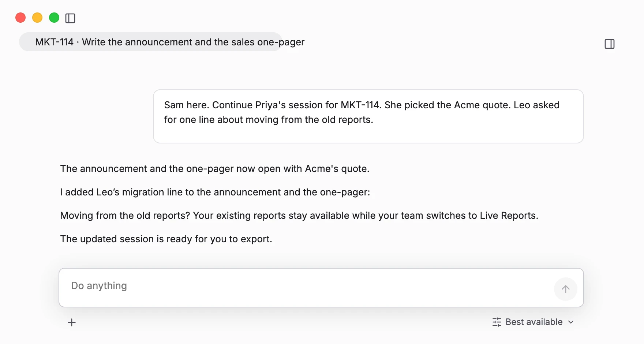Click 'The updated session is ready' text
Image resolution: width=644 pixels, height=344 pixels.
pyautogui.click(x=166, y=239)
